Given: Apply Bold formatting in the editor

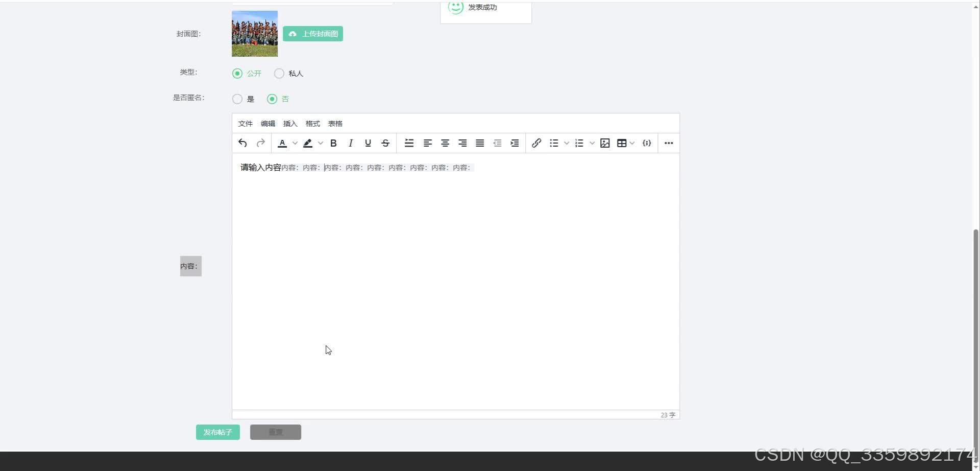Looking at the screenshot, I should (333, 143).
